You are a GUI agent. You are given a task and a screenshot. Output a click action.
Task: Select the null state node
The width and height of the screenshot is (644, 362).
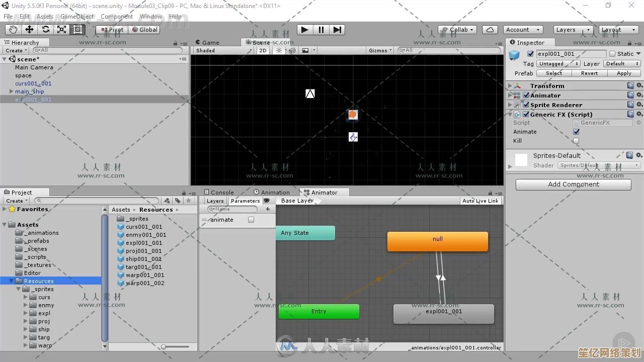(x=437, y=241)
